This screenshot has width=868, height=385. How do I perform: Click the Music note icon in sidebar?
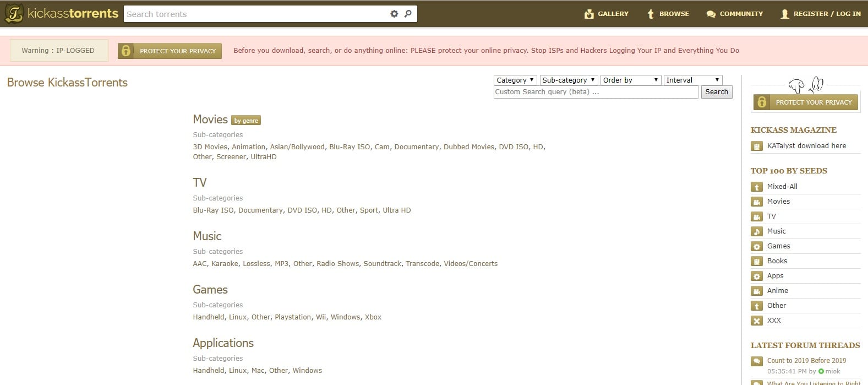(757, 231)
